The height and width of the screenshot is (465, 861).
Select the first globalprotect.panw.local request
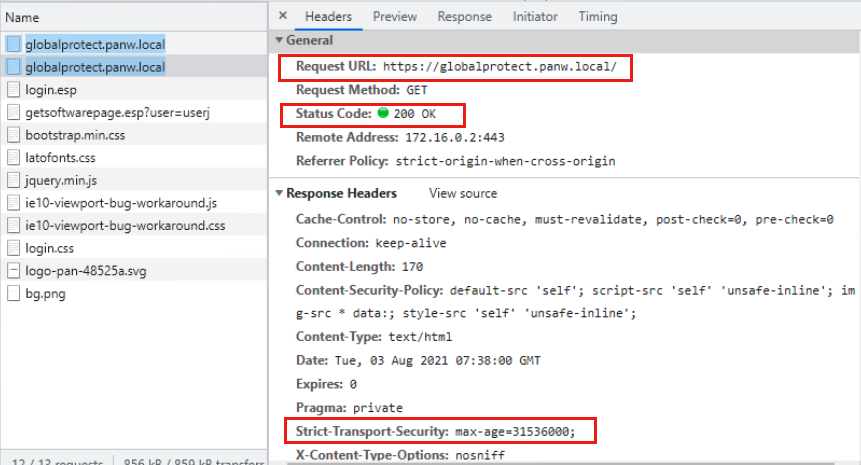tap(95, 44)
